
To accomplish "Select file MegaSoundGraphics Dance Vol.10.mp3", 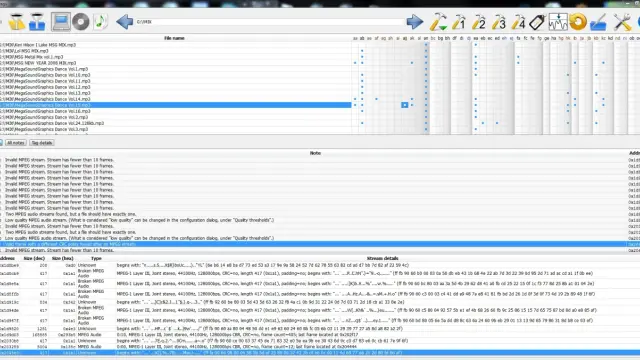I will 176,75.
